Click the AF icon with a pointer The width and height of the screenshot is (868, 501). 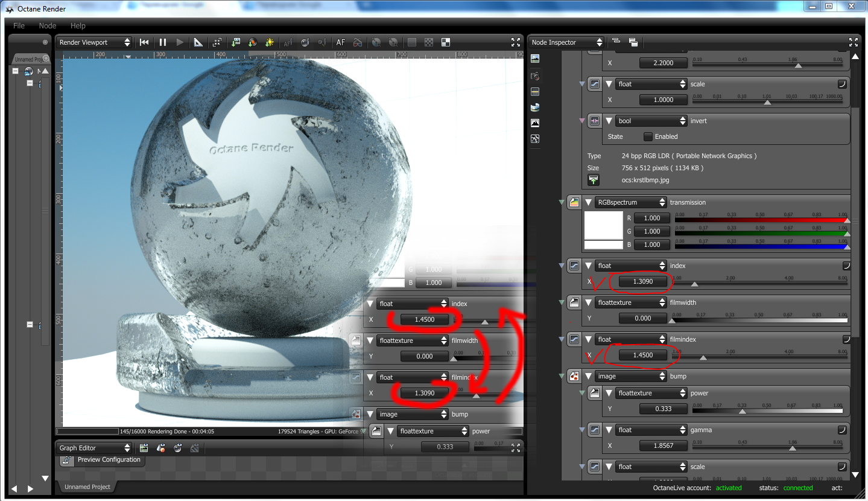click(x=288, y=42)
